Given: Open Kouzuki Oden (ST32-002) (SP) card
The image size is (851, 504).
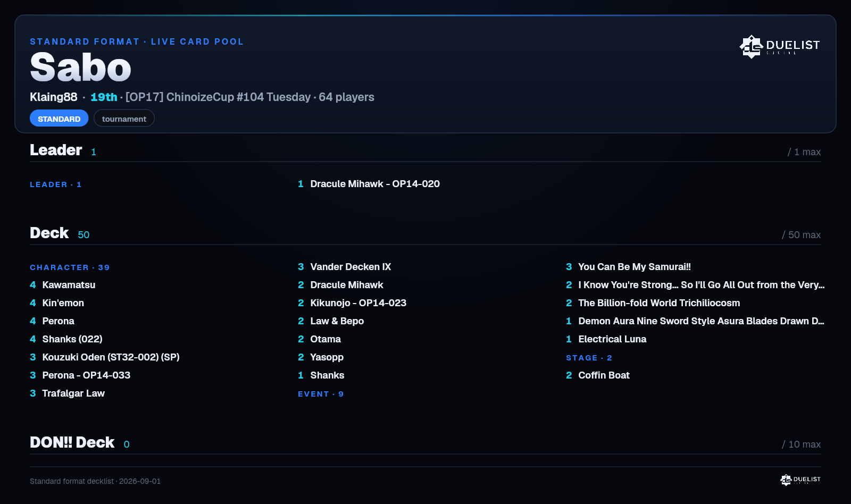Looking at the screenshot, I should 105,357.
